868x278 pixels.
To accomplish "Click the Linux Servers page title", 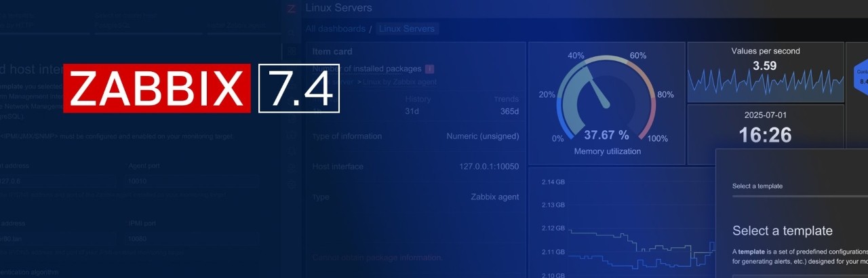I will (x=338, y=8).
